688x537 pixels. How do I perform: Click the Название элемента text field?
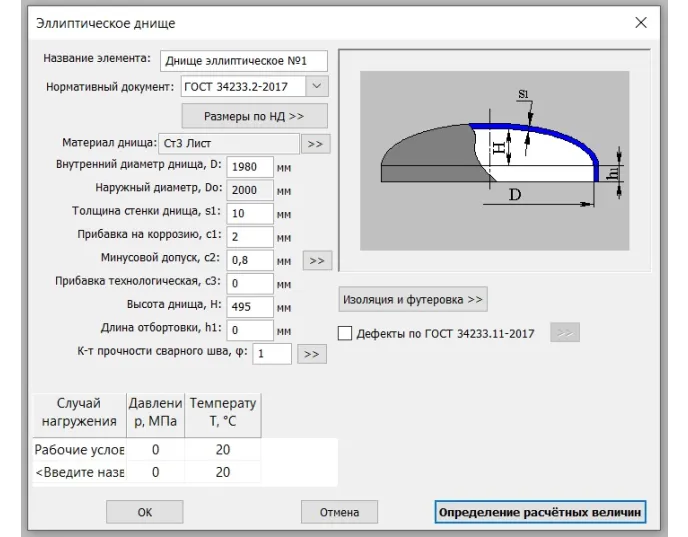243,60
